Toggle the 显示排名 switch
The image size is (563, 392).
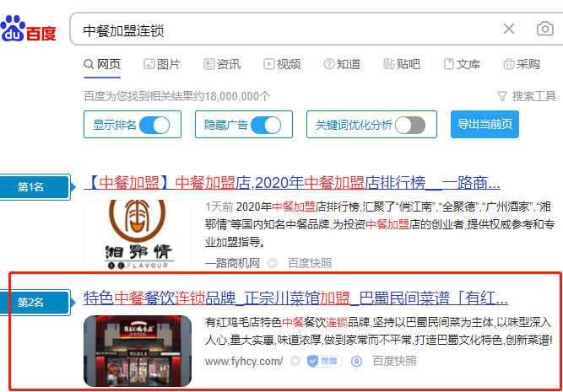[154, 125]
